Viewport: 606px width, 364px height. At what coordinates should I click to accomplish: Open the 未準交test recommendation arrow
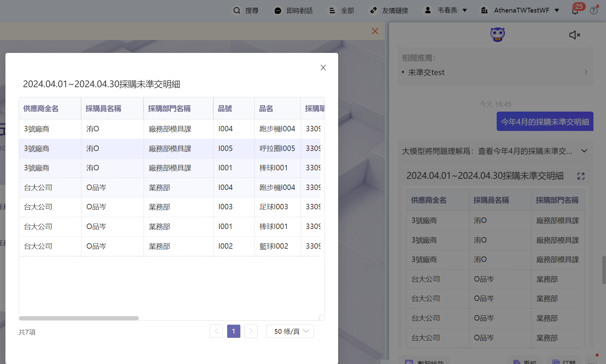[x=586, y=72]
